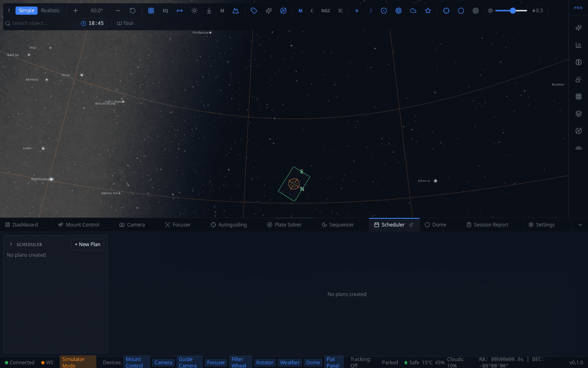Open the brain AI panel in sidebar
The width and height of the screenshot is (588, 368).
tap(579, 62)
